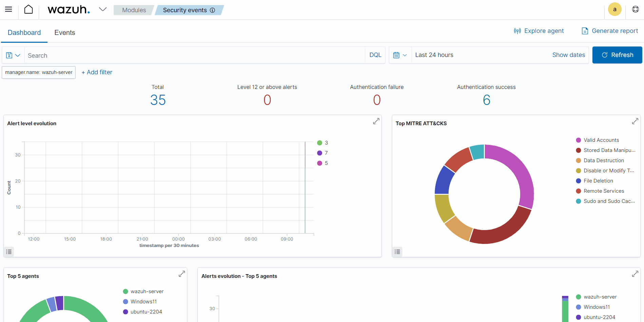Click ubuntu-2204 in Top 5 agents legend
This screenshot has height=322, width=644.
pos(146,312)
